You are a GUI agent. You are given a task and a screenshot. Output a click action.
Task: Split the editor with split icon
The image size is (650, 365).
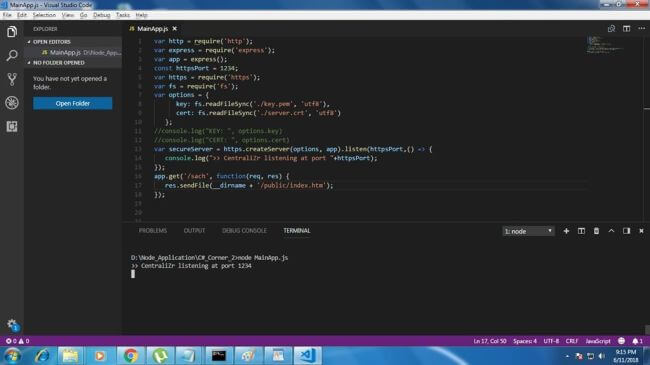click(x=626, y=29)
